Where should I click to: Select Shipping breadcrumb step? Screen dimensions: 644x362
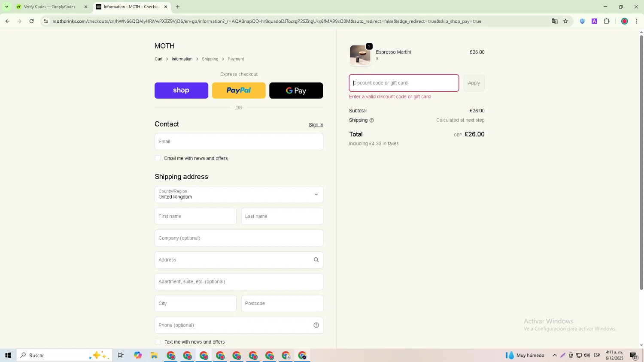(x=210, y=59)
